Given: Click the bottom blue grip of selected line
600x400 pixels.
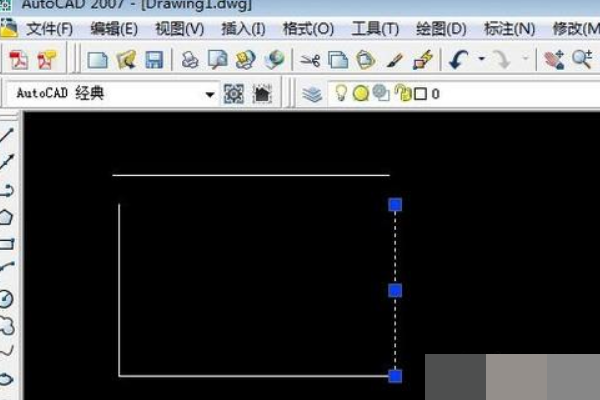Looking at the screenshot, I should coord(395,376).
